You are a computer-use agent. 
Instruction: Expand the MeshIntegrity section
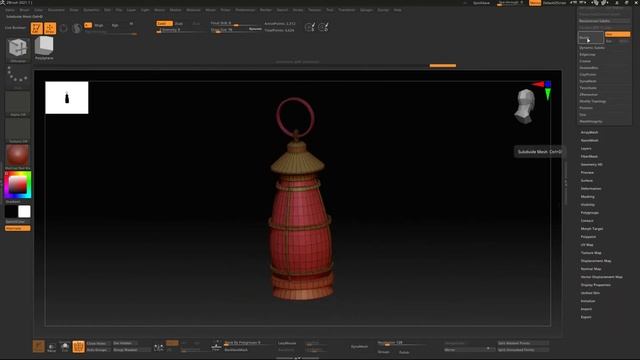click(591, 121)
